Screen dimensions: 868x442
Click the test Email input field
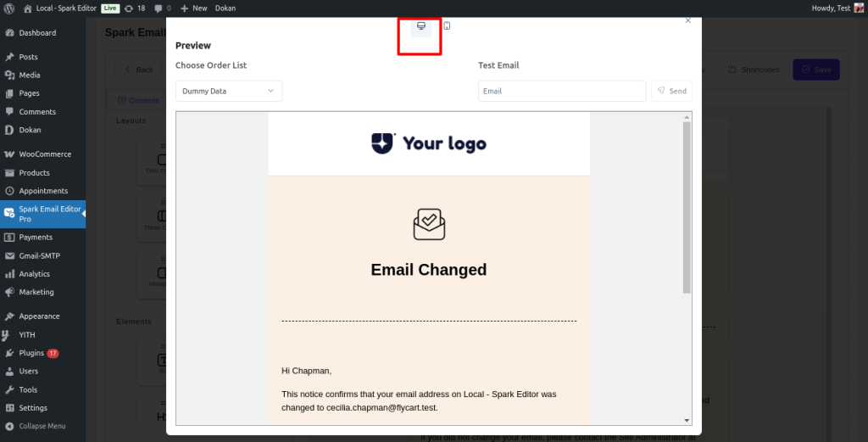coord(561,91)
